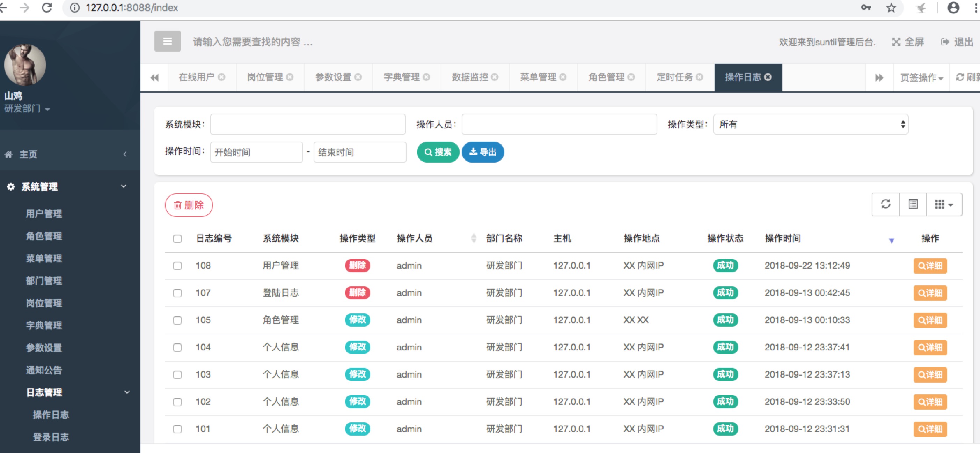
Task: Click the green 搜索 button
Action: pos(438,152)
